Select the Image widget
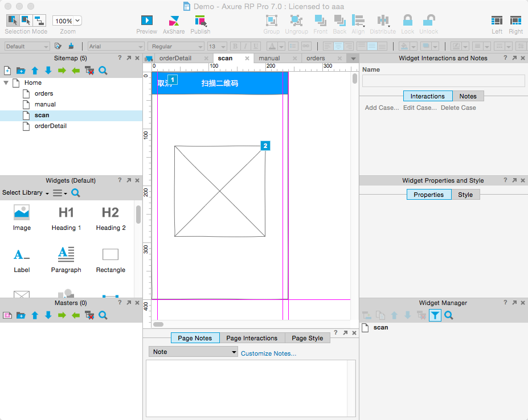Image resolution: width=528 pixels, height=420 pixels. tap(22, 218)
